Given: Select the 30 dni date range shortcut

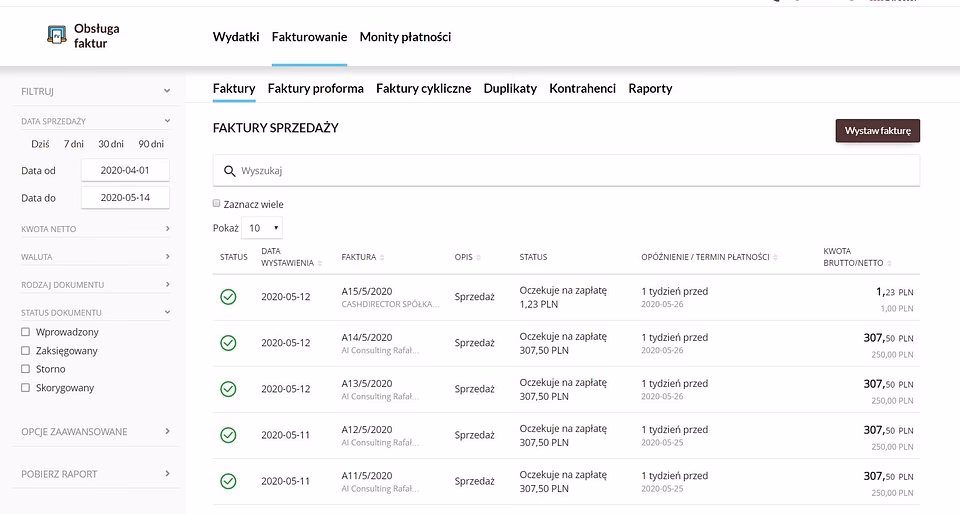Looking at the screenshot, I should point(110,144).
